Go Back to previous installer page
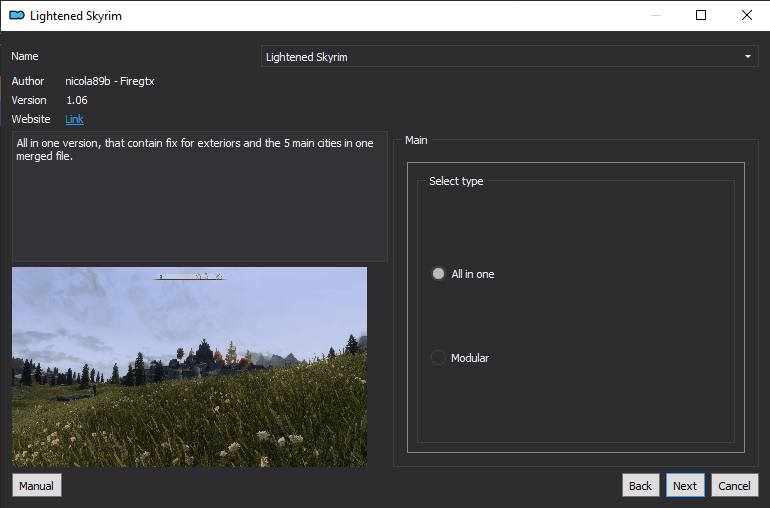 point(640,485)
